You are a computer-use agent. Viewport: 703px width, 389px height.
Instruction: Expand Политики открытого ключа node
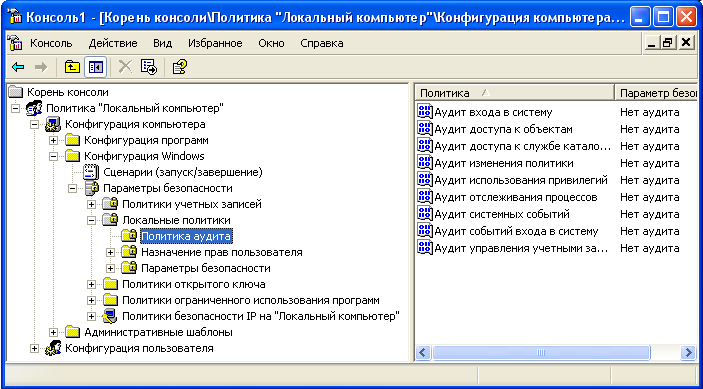[x=91, y=284]
